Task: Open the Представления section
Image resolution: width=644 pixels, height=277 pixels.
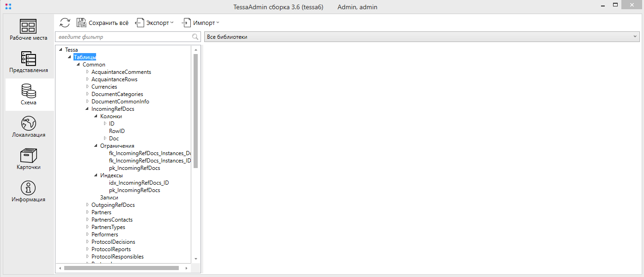Action: tap(29, 62)
